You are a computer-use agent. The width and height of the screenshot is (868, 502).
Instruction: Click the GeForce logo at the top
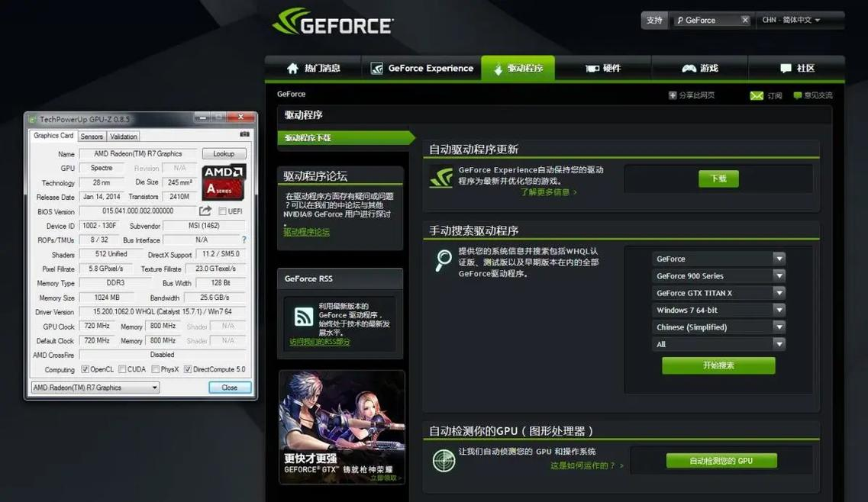click(332, 24)
